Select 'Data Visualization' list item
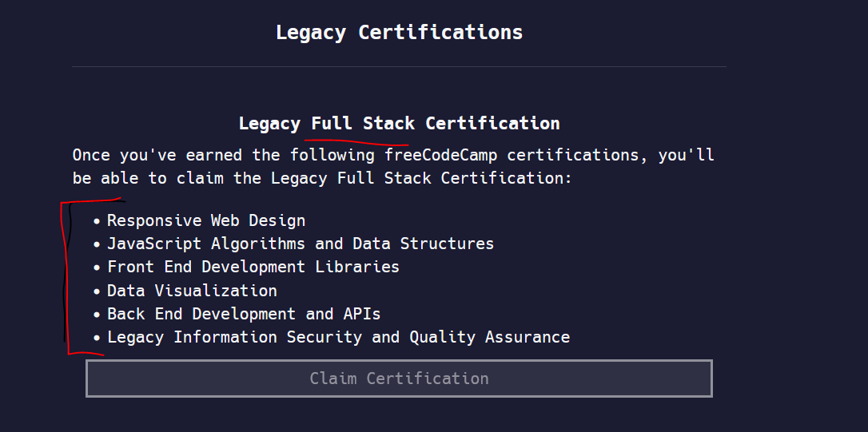868x432 pixels. 192,291
